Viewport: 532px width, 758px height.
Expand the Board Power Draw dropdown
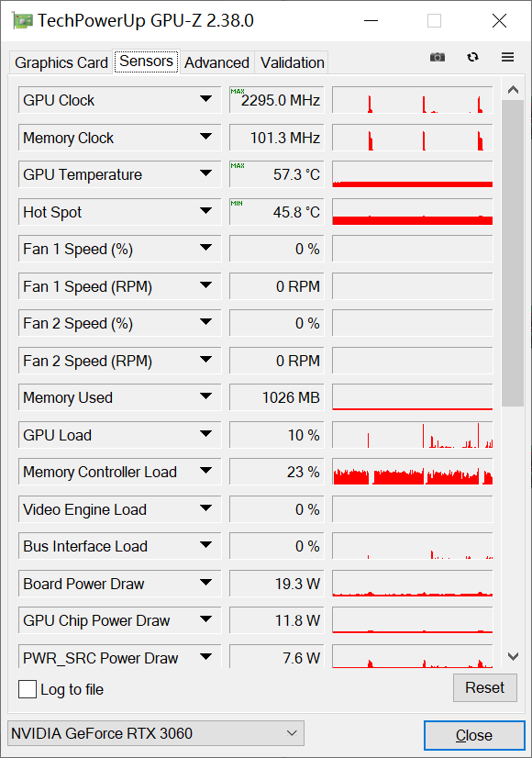click(208, 584)
